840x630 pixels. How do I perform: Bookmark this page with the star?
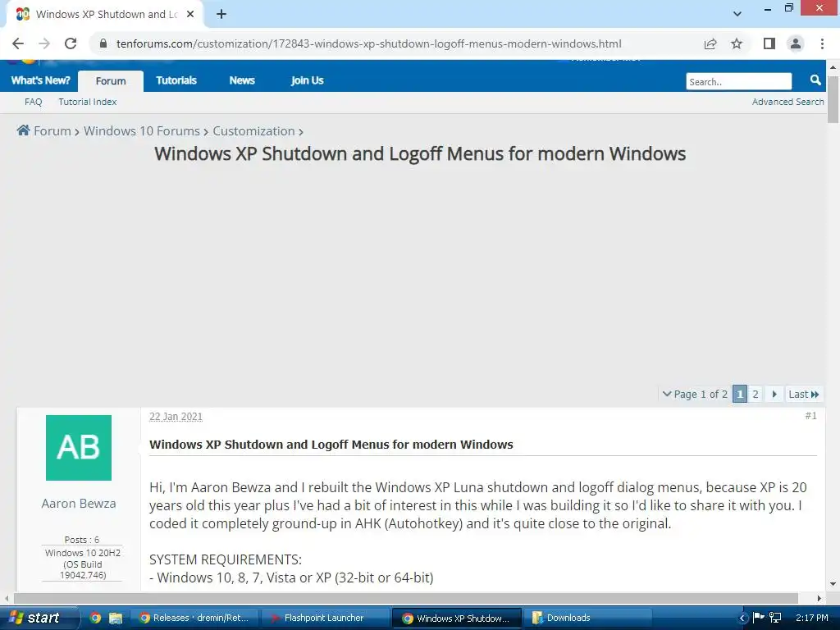737,43
